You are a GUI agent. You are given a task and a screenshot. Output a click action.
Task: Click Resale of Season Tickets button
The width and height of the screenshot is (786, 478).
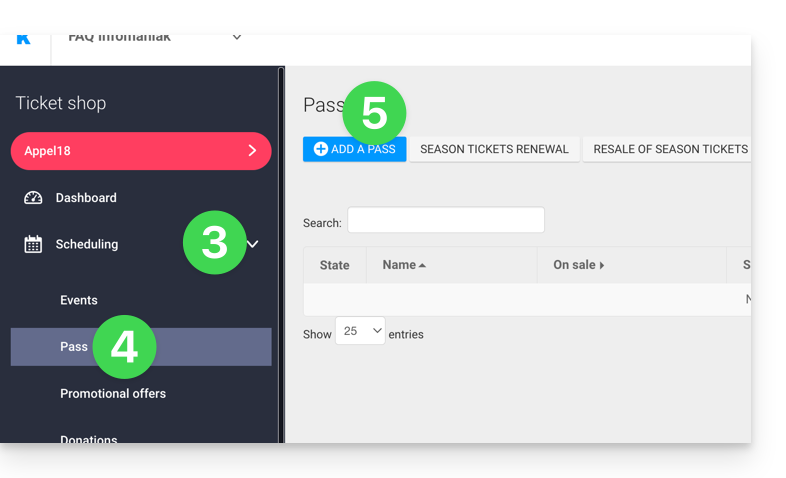670,149
